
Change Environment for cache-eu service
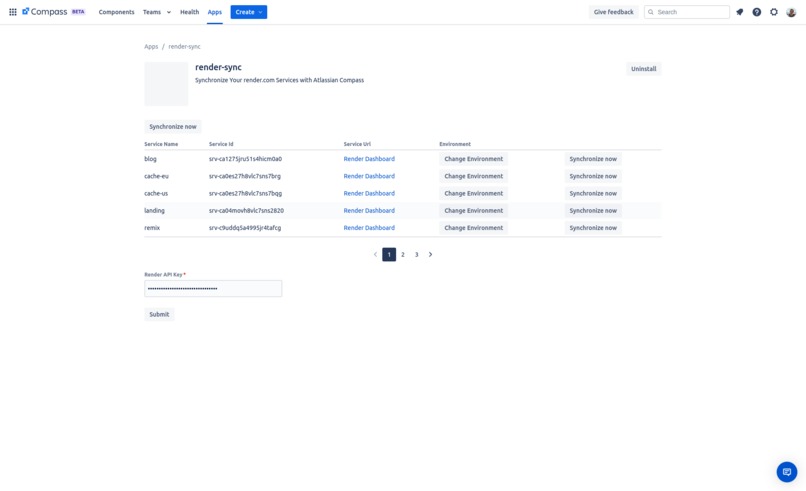(473, 176)
